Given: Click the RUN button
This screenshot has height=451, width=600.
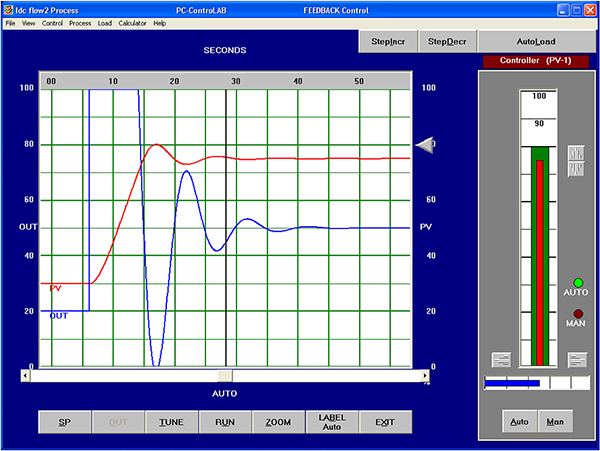Looking at the screenshot, I should coord(225,422).
